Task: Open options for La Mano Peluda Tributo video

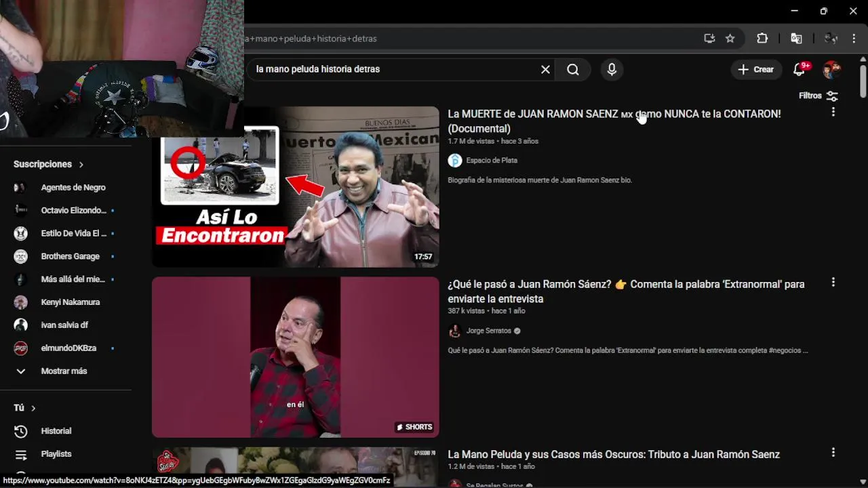Action: coord(833,452)
